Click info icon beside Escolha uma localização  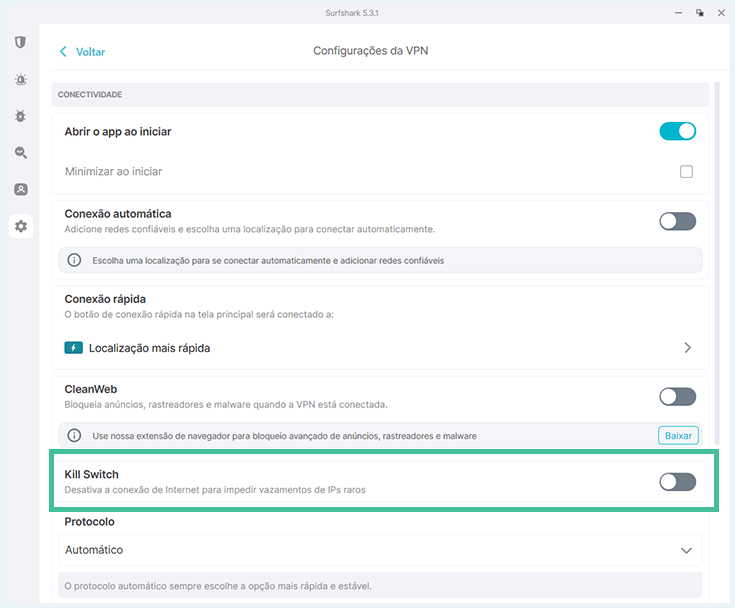[74, 260]
